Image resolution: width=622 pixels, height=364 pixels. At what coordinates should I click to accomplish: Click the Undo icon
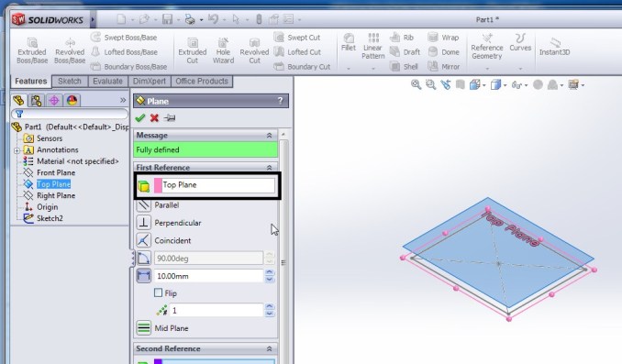point(213,19)
